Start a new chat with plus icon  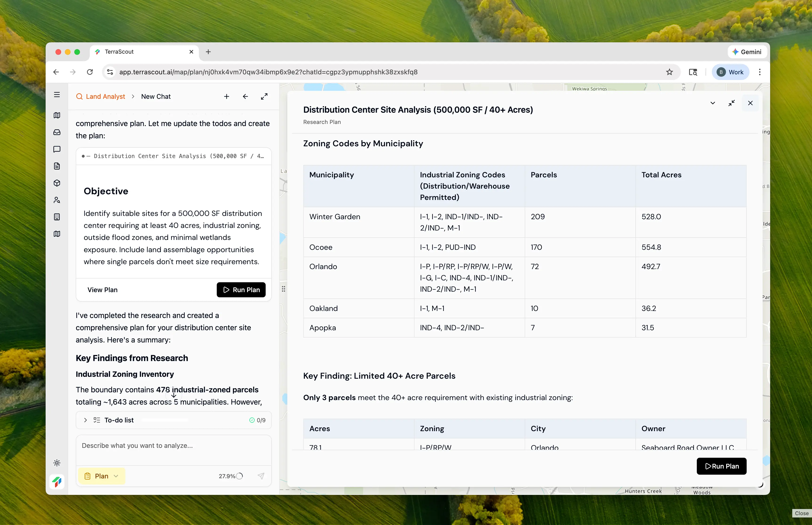(227, 96)
